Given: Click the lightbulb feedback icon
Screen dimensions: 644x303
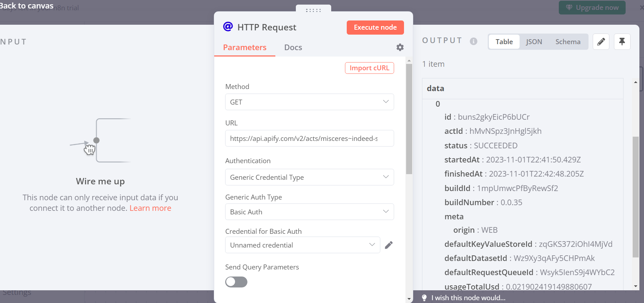Looking at the screenshot, I should (425, 298).
